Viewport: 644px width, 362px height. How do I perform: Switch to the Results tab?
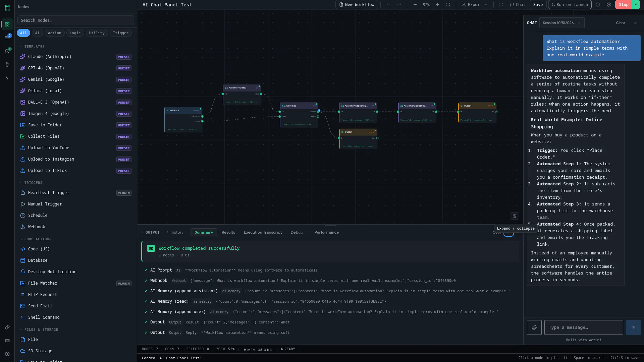click(228, 232)
